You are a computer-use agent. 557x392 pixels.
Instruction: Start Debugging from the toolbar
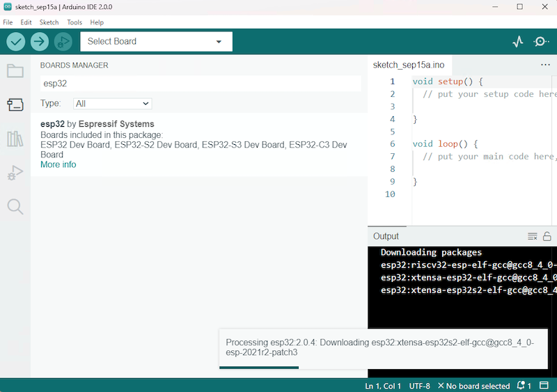coord(63,42)
